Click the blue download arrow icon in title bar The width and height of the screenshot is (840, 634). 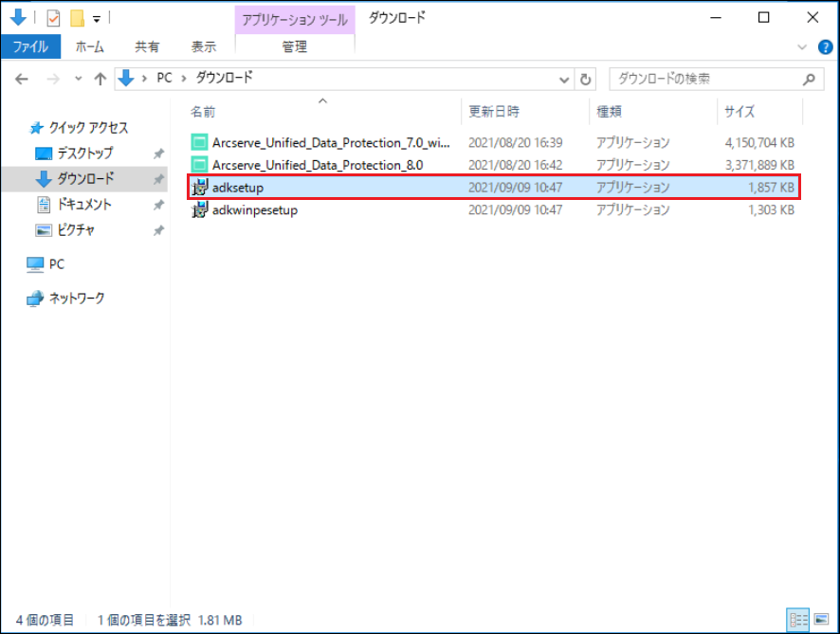pos(18,18)
